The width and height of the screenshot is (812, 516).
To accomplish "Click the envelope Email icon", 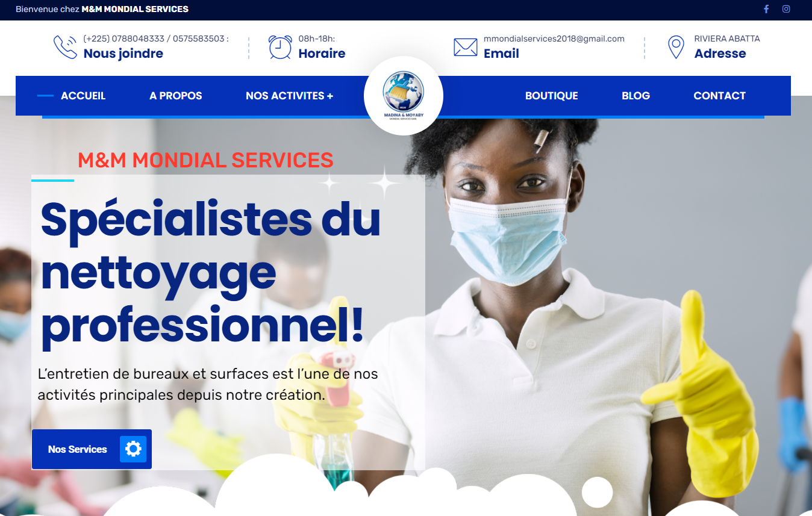I will tap(465, 47).
